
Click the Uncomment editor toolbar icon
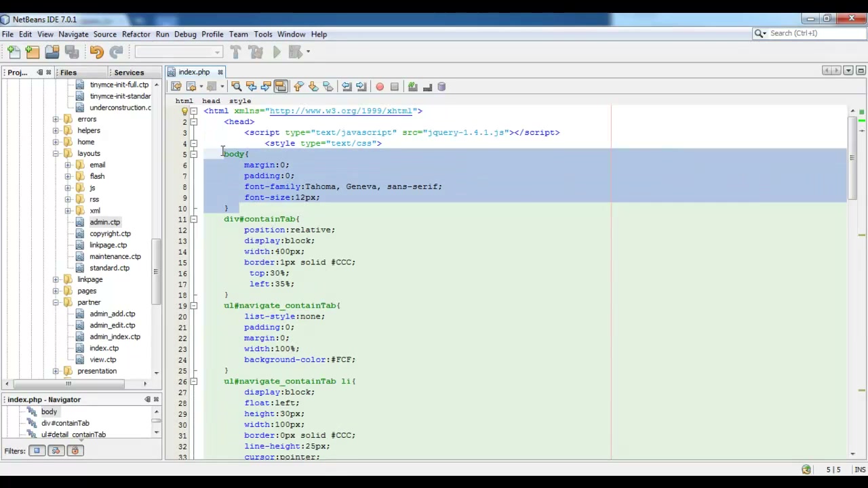(427, 87)
